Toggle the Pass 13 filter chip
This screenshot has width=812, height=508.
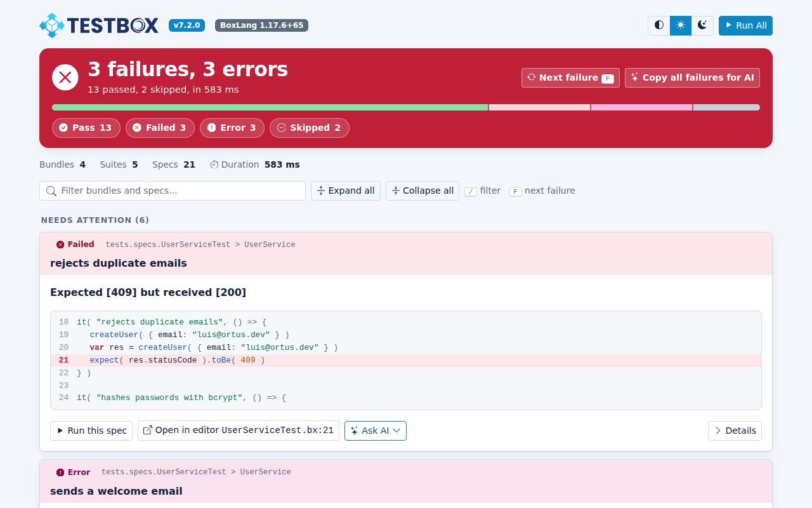click(x=86, y=128)
